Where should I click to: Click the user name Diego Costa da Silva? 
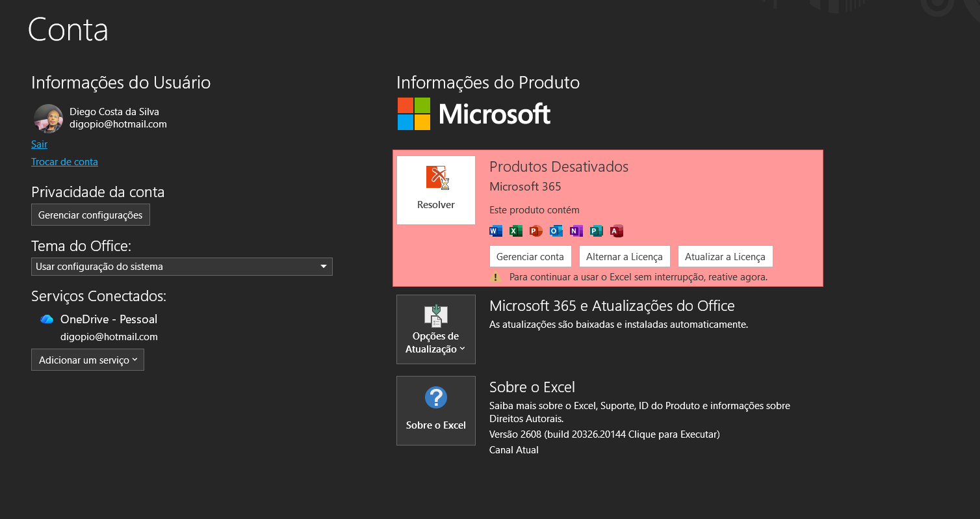click(x=114, y=112)
